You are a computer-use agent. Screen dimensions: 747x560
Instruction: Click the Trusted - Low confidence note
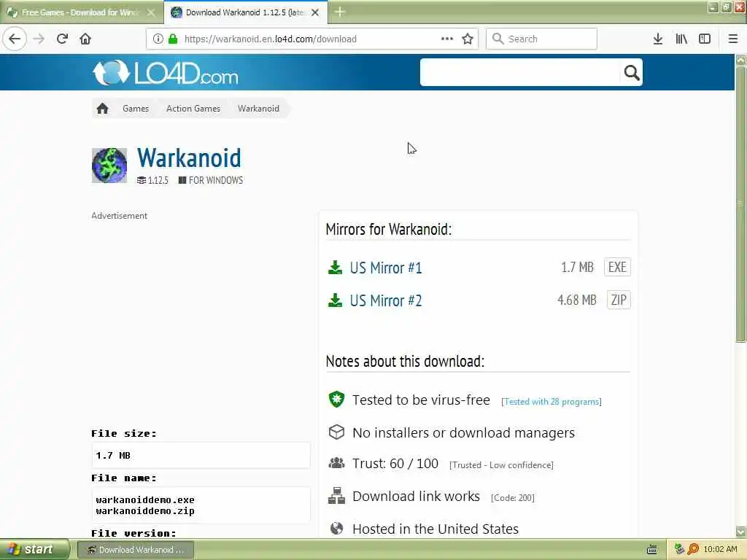click(501, 465)
